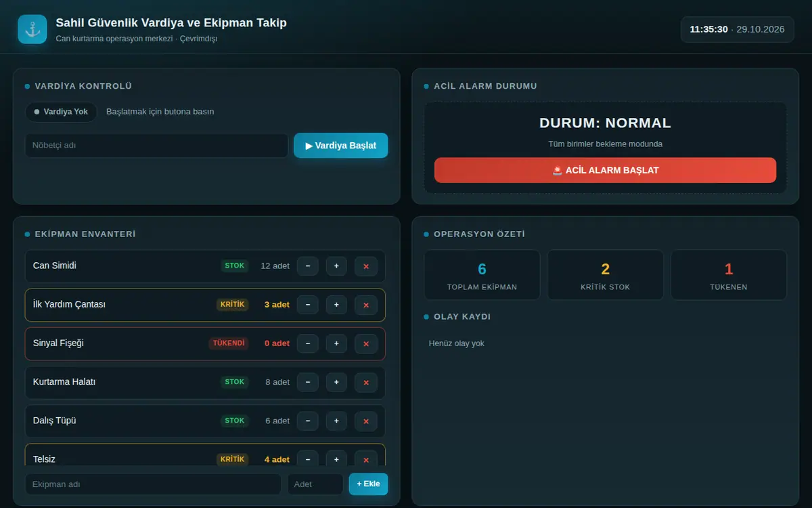The height and width of the screenshot is (508, 812).
Task: Increase Kurtarma Halatı quantity
Action: coord(336,382)
